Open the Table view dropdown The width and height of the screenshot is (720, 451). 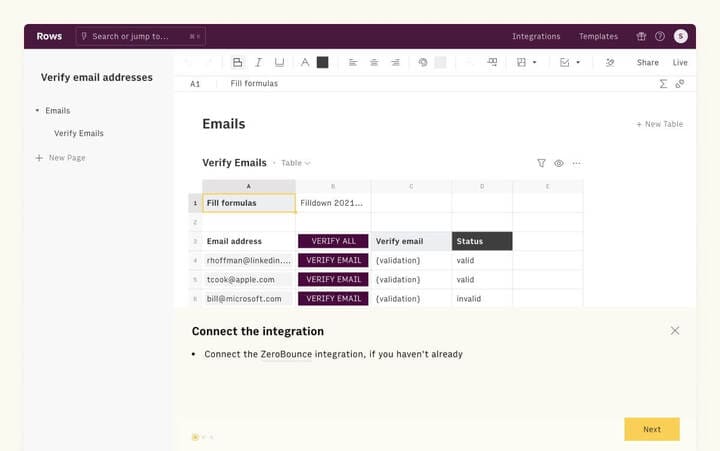coord(296,163)
